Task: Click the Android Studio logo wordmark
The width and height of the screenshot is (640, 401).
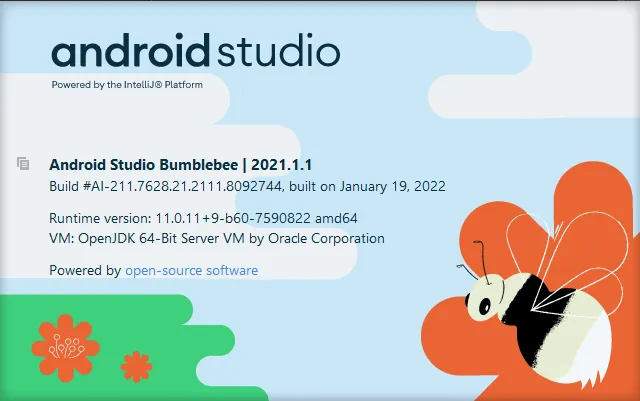Action: click(195, 53)
